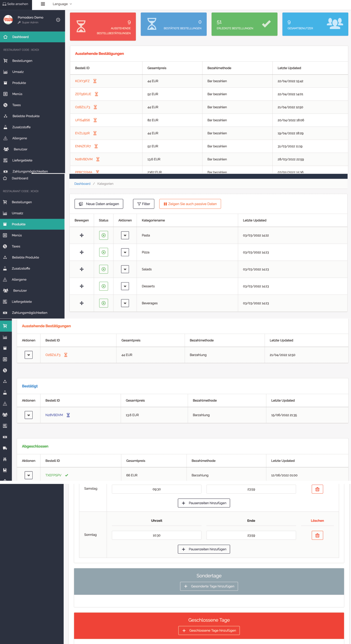This screenshot has width=351, height=644.
Task: Click the move handle for Pasta category
Action: coord(82,235)
